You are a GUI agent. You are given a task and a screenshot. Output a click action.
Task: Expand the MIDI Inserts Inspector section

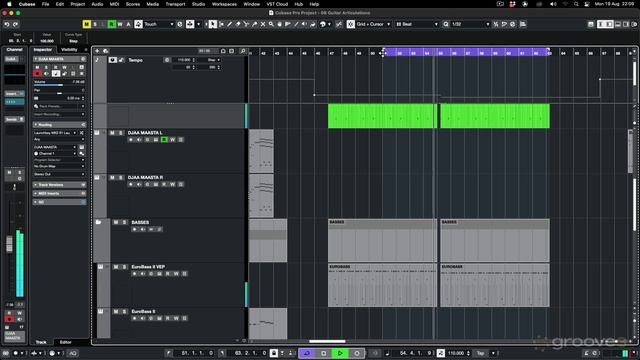tap(60, 193)
